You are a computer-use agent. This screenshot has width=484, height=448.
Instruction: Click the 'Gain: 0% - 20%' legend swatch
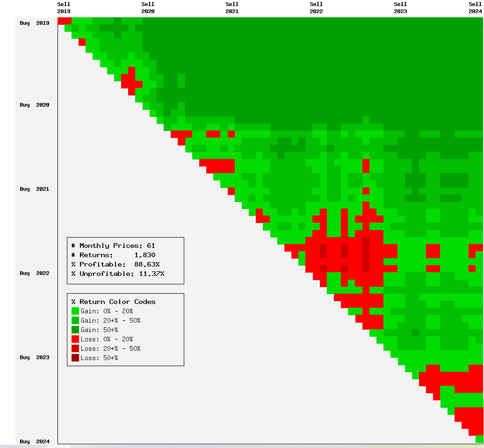click(x=75, y=311)
